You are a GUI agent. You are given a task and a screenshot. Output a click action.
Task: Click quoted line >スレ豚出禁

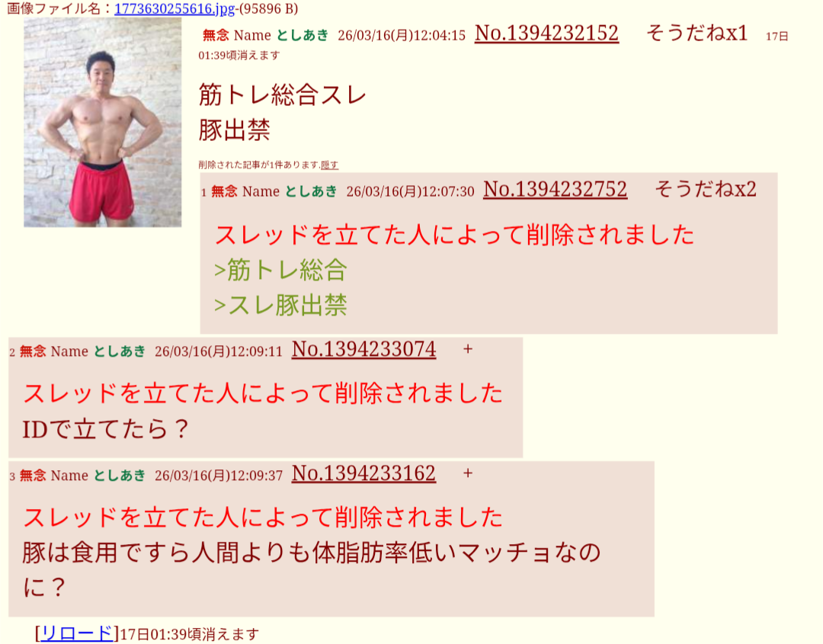[280, 306]
